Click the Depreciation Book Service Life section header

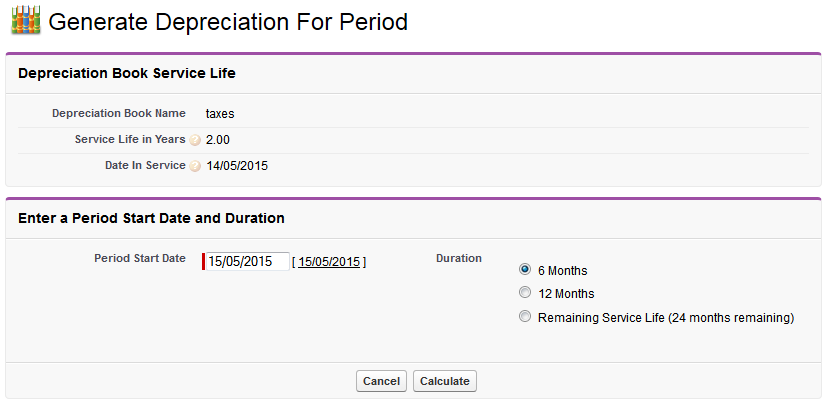click(x=127, y=73)
